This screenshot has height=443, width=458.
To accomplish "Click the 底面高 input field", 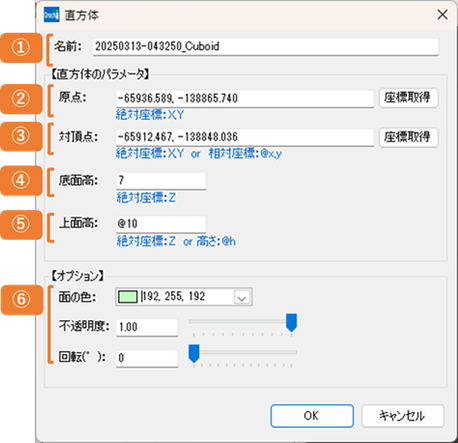I will click(x=161, y=181).
